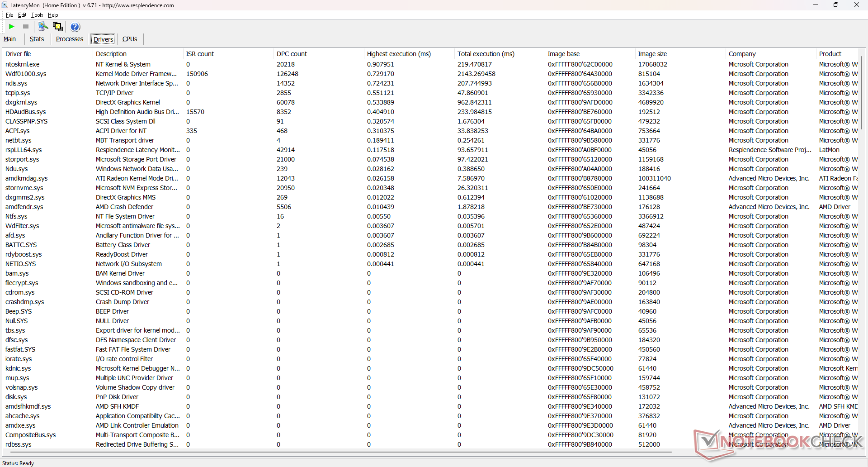The width and height of the screenshot is (868, 467).
Task: Click the overlapping yellow squares toolbar icon
Action: point(58,27)
